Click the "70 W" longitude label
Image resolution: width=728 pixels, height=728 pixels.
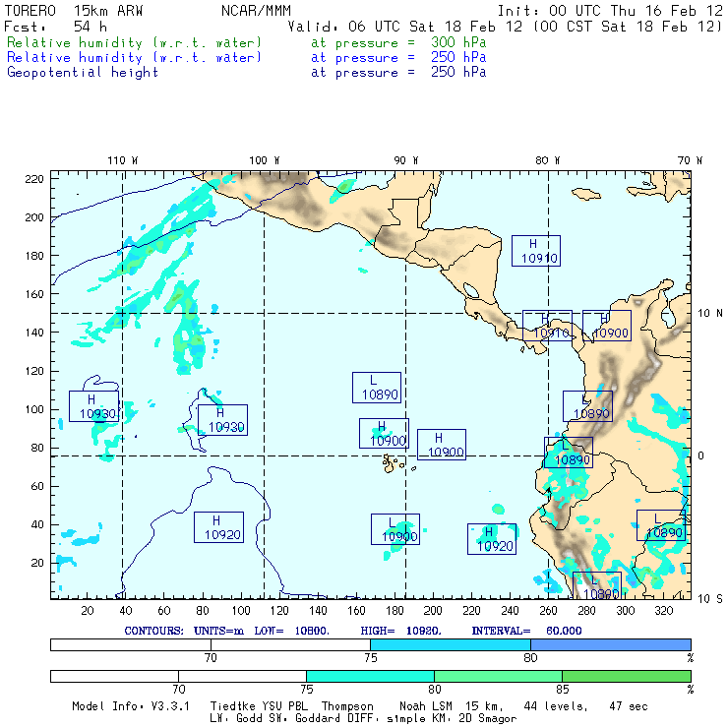pos(690,160)
